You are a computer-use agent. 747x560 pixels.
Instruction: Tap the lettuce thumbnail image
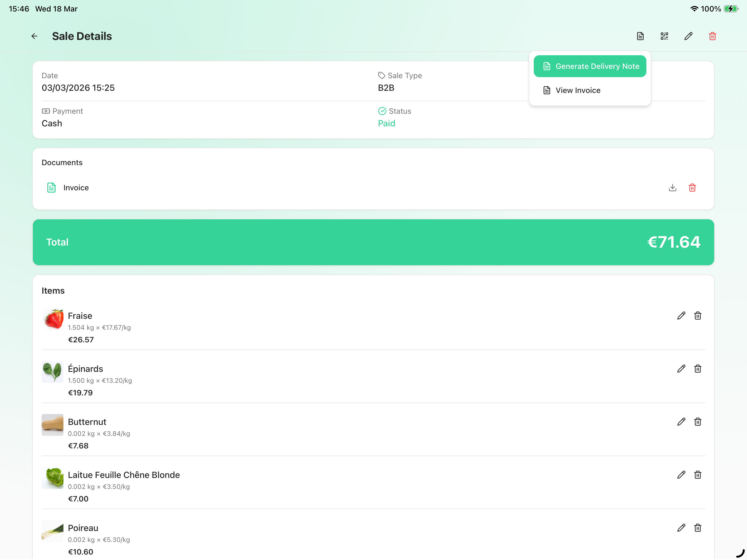coord(53,478)
